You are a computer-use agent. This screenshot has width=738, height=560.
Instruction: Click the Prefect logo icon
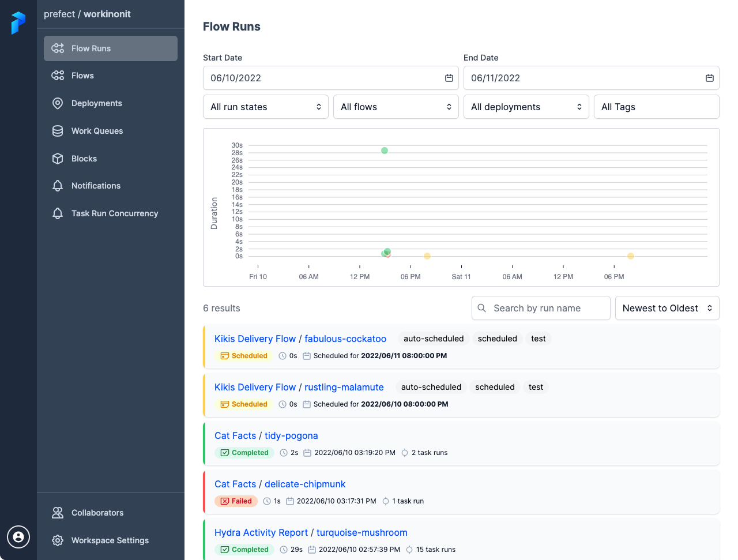click(x=18, y=23)
